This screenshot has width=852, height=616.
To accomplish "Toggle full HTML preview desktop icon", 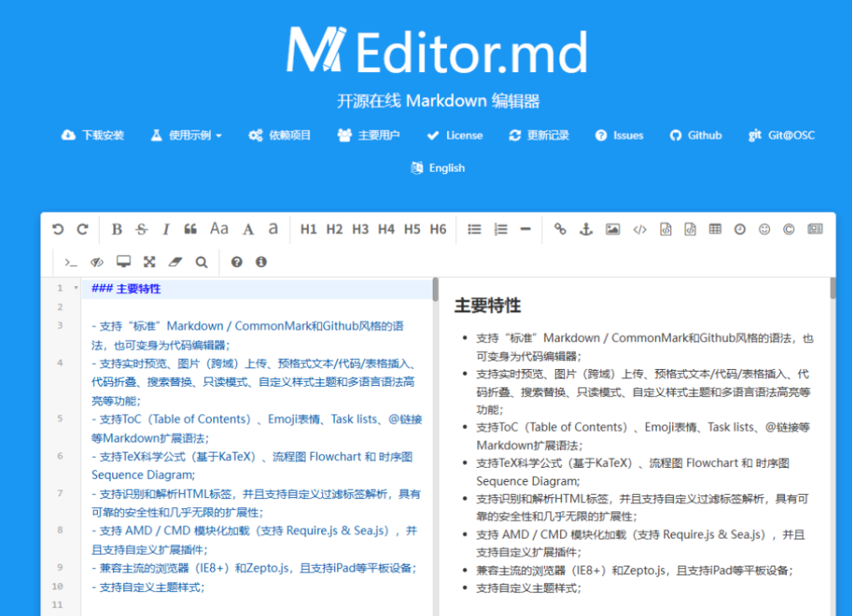I will coord(123,262).
